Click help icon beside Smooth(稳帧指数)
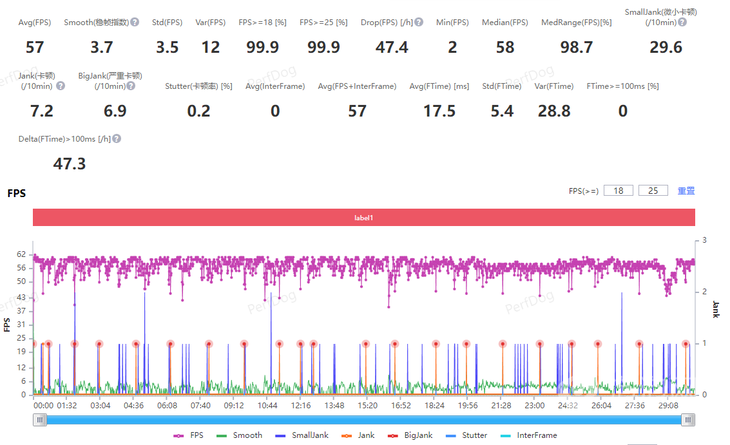The width and height of the screenshot is (730, 445). tap(135, 22)
